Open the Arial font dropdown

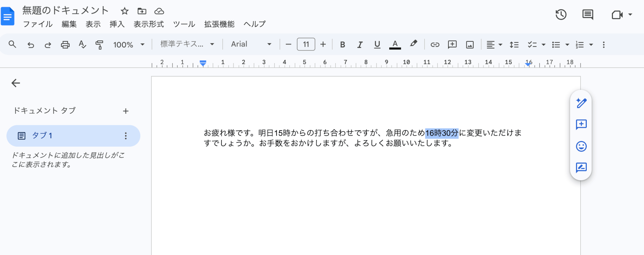[251, 44]
